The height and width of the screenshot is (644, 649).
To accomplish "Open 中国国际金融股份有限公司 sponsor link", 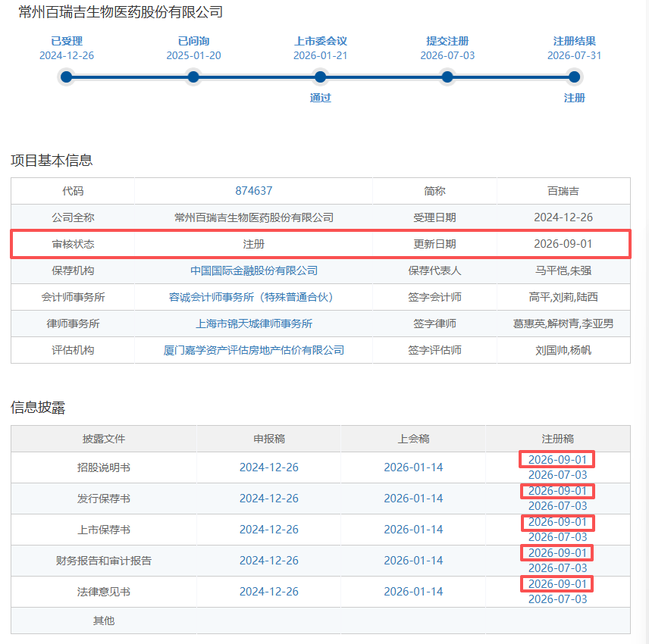I will coord(254,270).
